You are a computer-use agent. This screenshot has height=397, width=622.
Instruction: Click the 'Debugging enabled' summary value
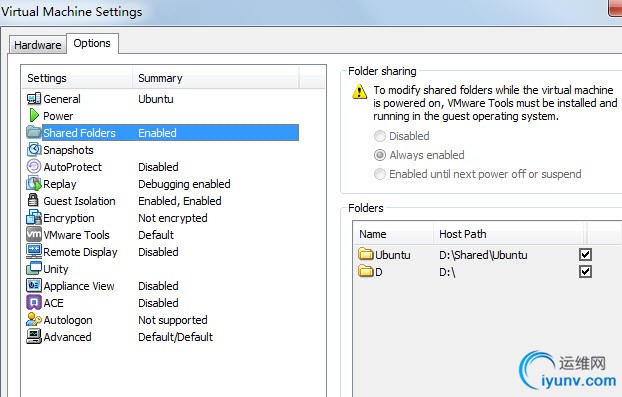click(184, 184)
